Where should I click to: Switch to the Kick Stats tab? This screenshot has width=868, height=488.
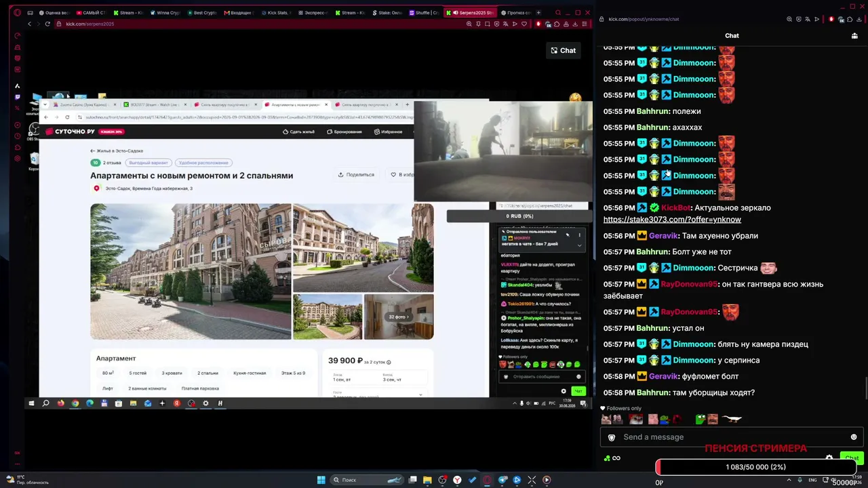[x=277, y=13]
